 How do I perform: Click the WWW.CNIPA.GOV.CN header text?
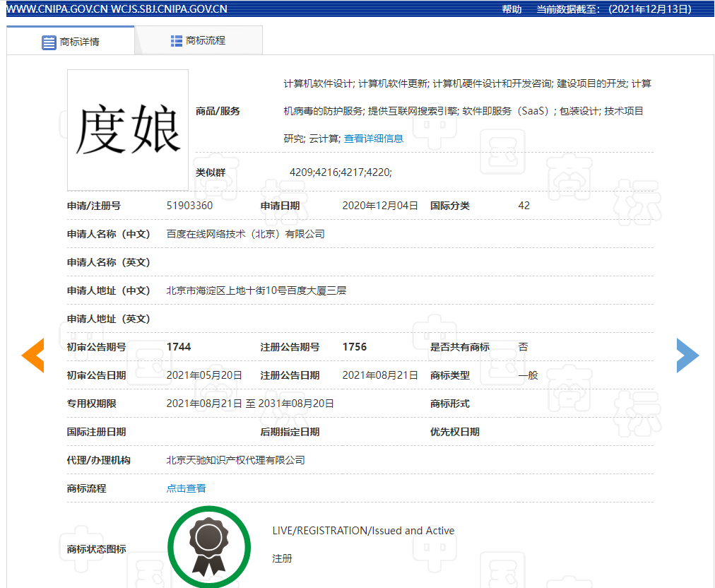(x=57, y=9)
